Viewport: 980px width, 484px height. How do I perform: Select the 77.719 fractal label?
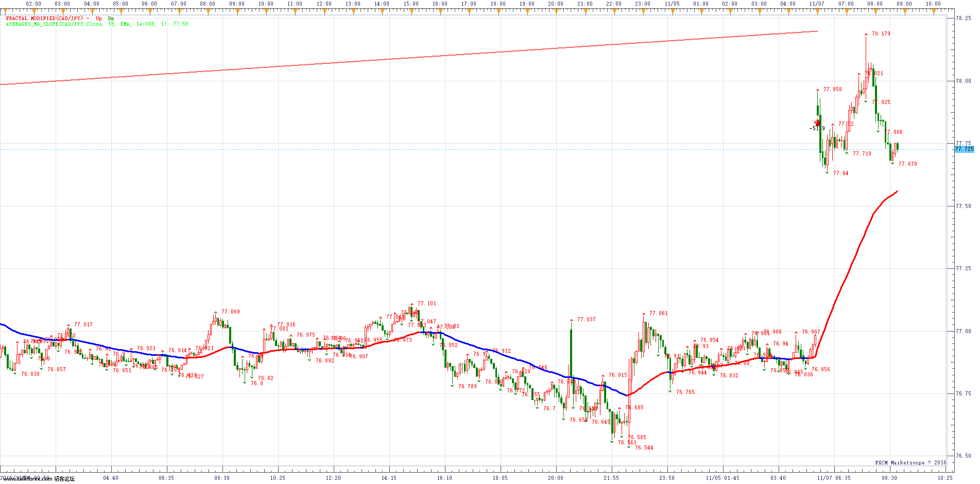coord(862,154)
